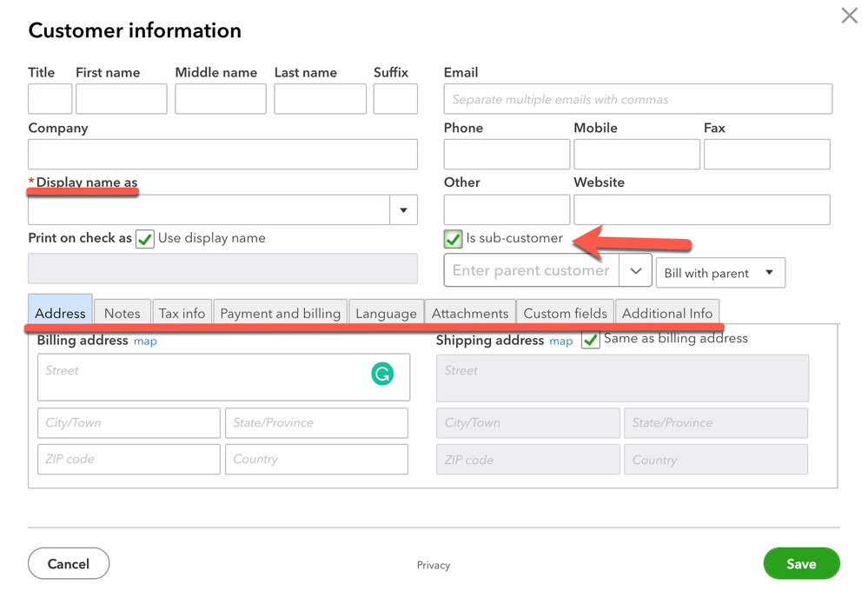Click billing ZIP code field
868x604 pixels.
coord(129,459)
